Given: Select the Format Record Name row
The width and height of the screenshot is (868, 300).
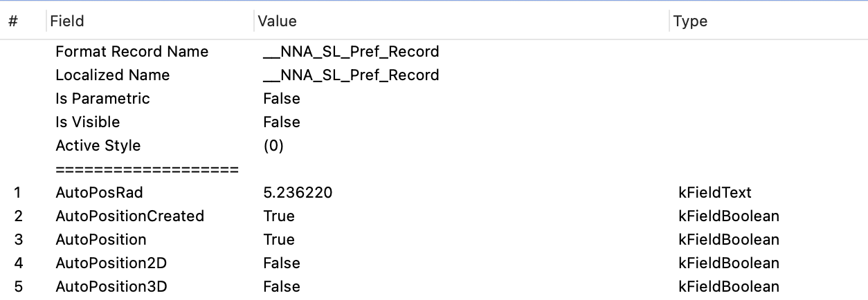Looking at the screenshot, I should 132,52.
